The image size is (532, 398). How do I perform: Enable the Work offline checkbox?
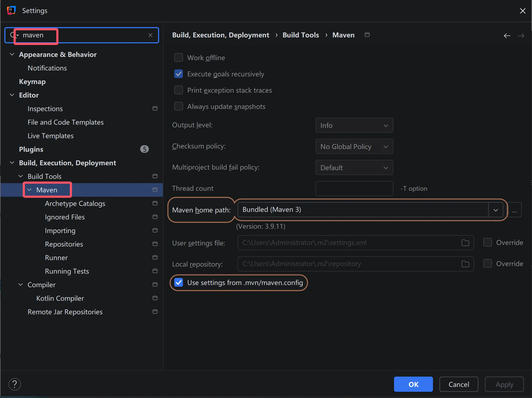coord(179,58)
